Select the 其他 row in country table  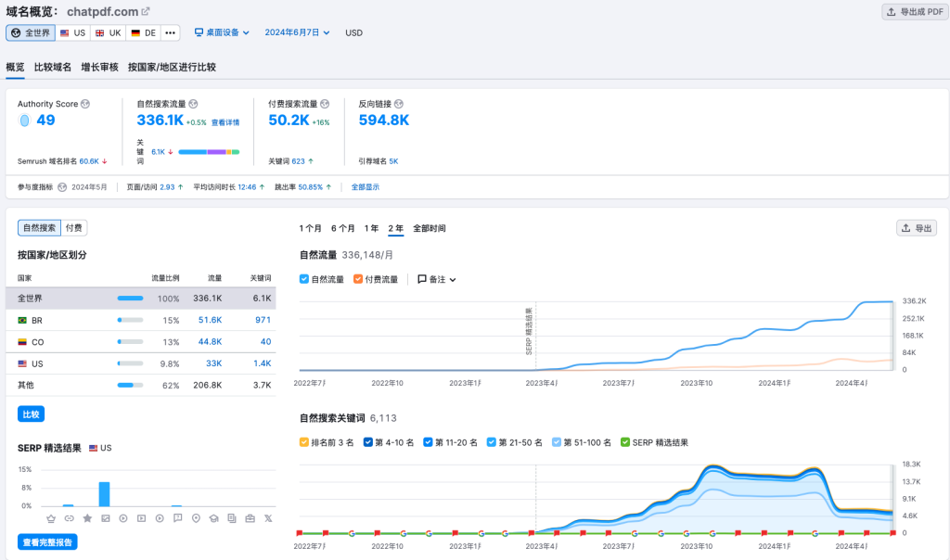click(141, 385)
